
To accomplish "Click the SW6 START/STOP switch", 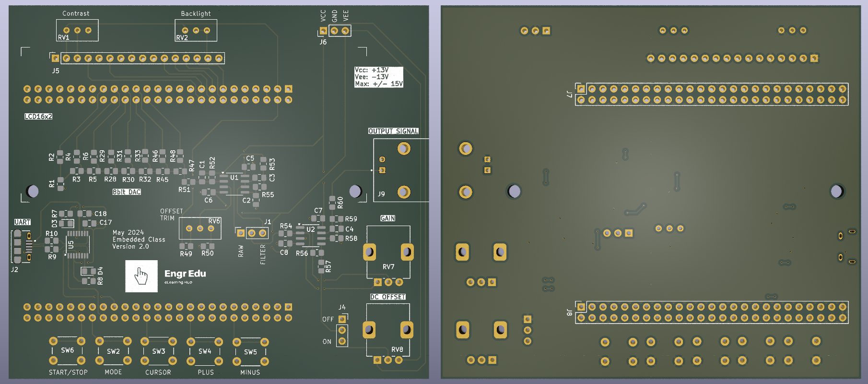I will tap(67, 351).
